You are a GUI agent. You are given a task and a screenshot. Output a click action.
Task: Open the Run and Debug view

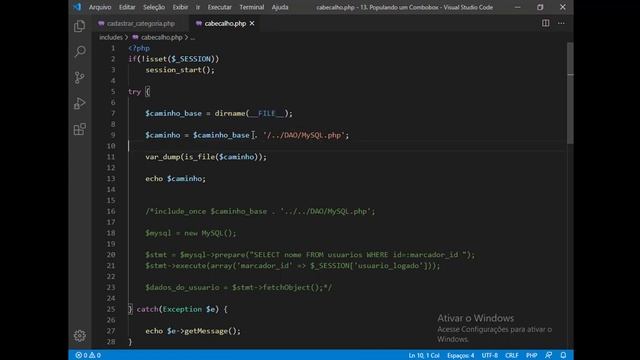coord(80,103)
